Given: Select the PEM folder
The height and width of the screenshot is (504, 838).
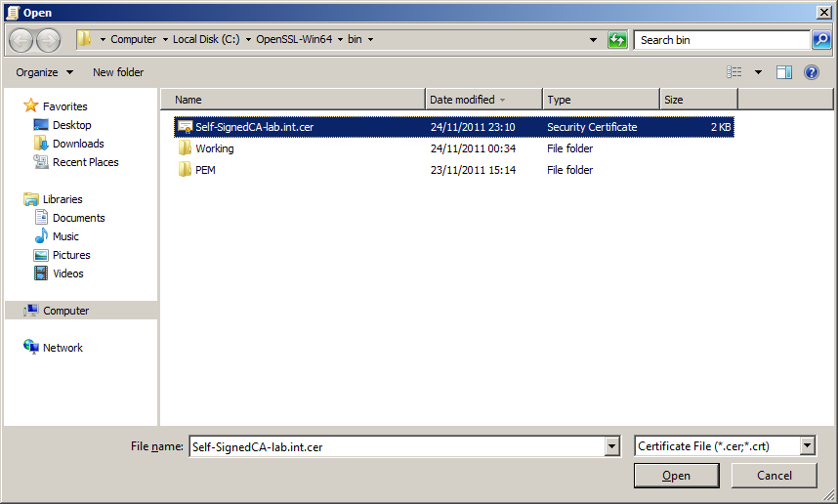Looking at the screenshot, I should coord(205,170).
